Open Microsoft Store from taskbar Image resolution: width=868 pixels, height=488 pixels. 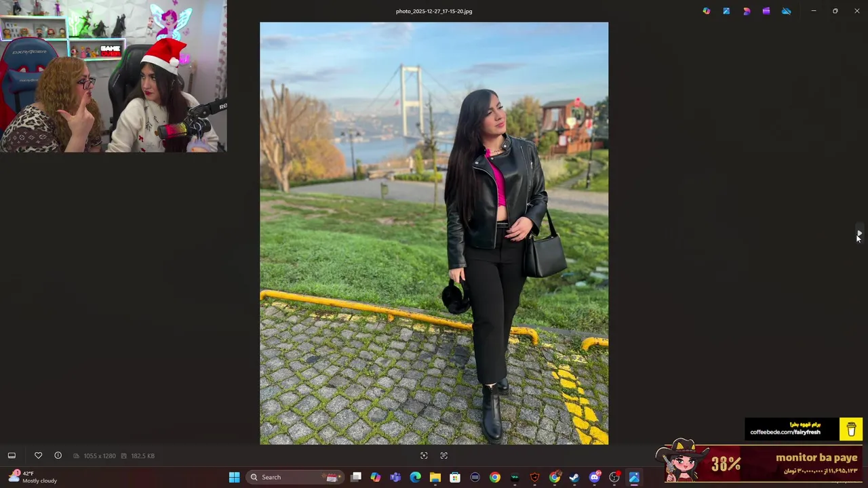[x=455, y=477]
